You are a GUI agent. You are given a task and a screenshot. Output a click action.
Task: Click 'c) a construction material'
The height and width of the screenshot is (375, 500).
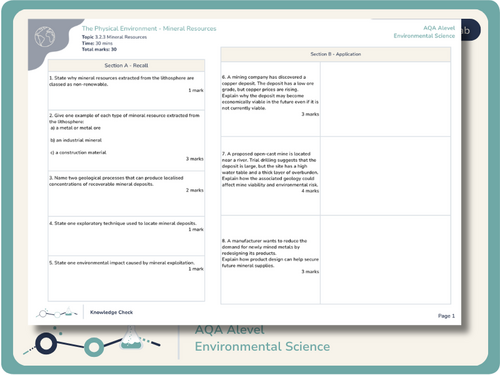(x=78, y=153)
